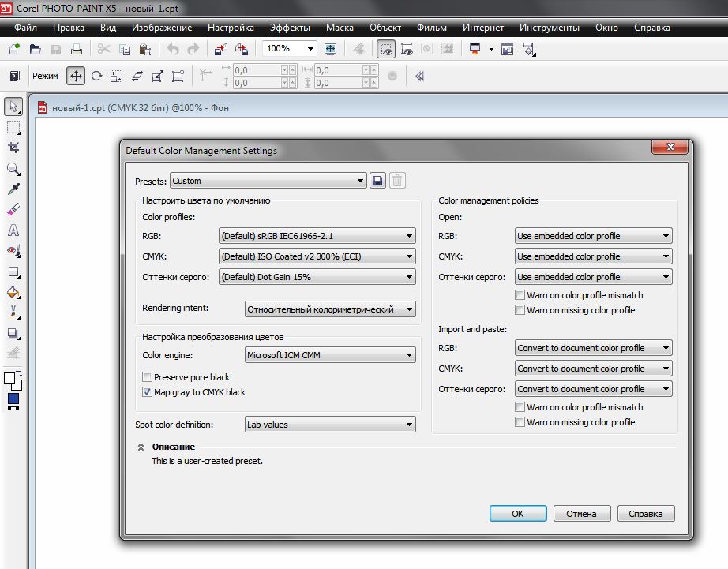Open the Color engine Microsoft ICM dropdown
728x569 pixels.
330,355
